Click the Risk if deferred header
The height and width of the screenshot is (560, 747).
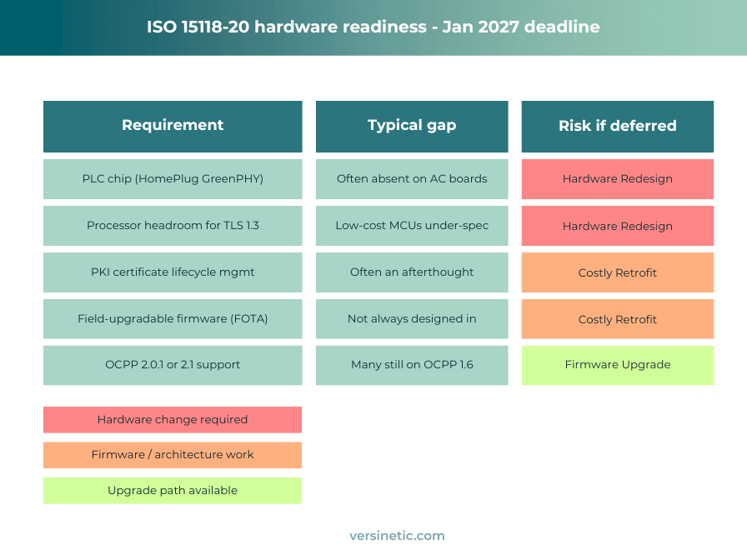tap(617, 126)
